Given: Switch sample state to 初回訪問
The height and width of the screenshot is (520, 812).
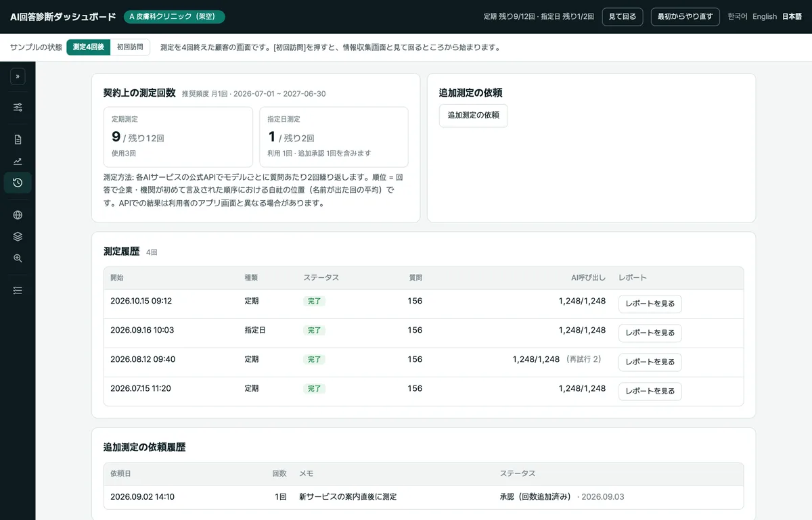Looking at the screenshot, I should click(x=130, y=47).
